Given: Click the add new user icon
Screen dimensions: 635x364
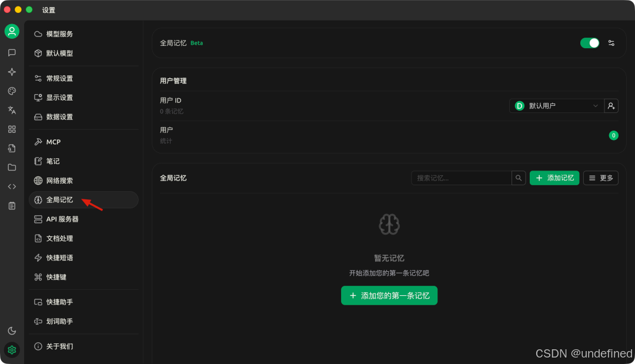Looking at the screenshot, I should pyautogui.click(x=611, y=106).
